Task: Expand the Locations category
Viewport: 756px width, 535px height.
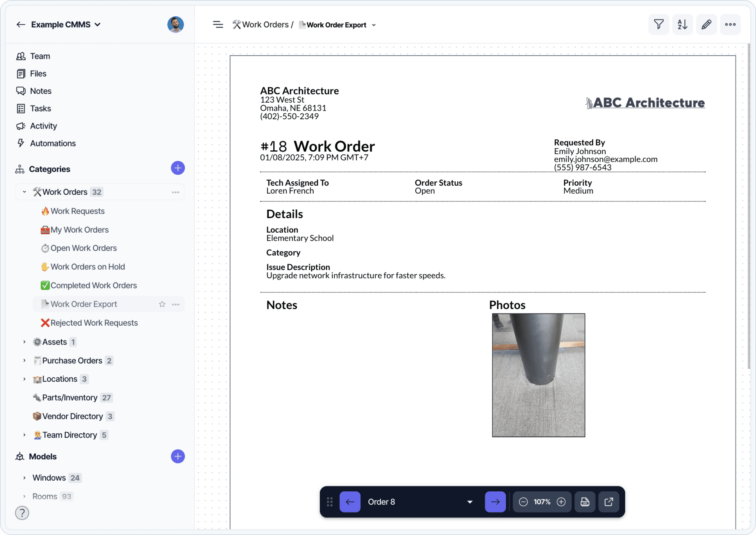Action: [24, 379]
